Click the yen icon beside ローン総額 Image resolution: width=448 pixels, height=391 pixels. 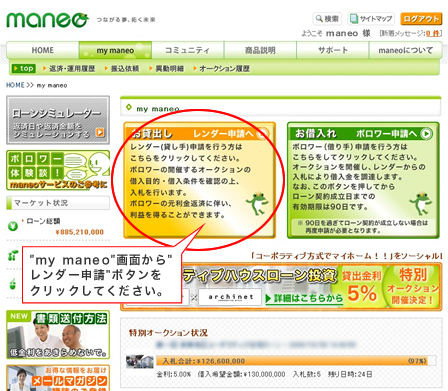(x=13, y=227)
